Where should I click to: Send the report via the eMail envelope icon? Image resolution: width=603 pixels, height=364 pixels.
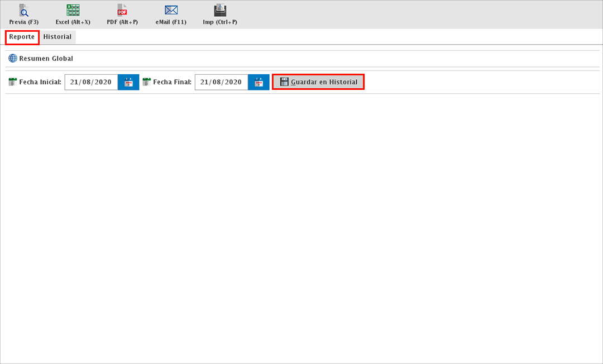[171, 10]
